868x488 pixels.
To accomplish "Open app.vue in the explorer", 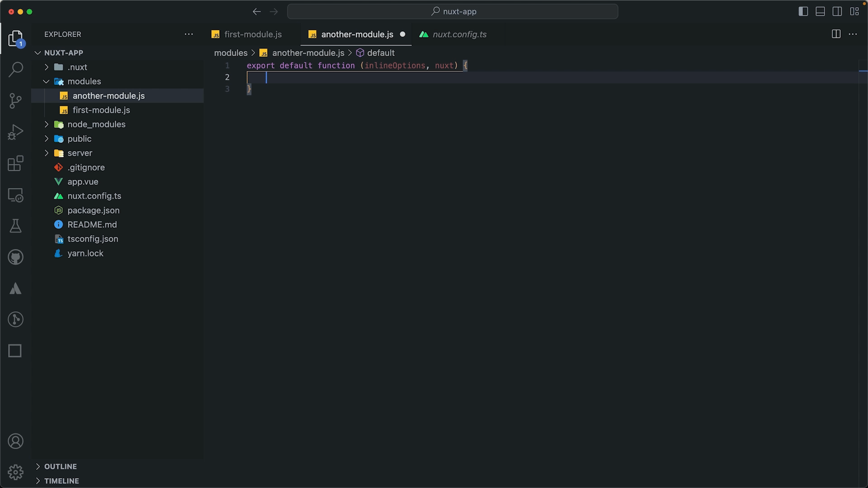I will click(118, 182).
